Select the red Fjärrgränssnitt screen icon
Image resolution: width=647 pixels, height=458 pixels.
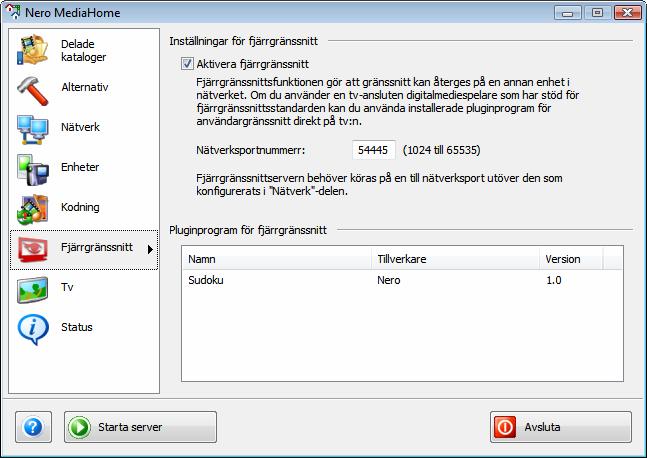pyautogui.click(x=33, y=250)
